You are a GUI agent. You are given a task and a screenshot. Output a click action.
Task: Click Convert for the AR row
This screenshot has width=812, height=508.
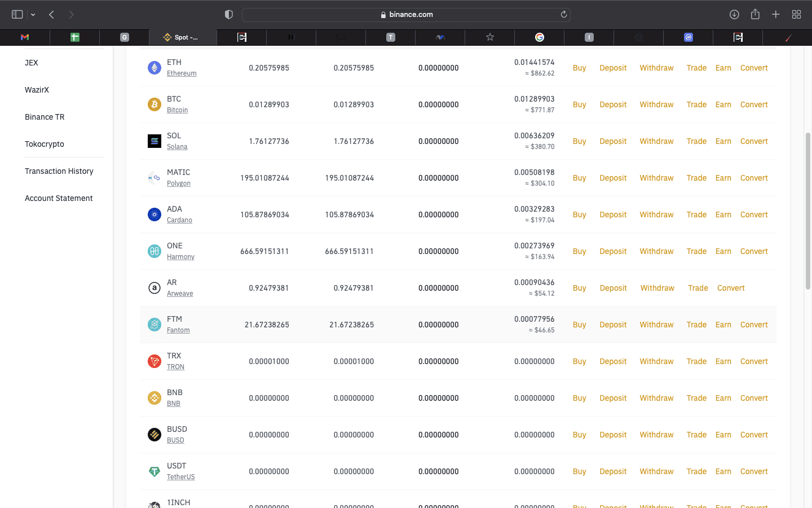click(x=731, y=288)
